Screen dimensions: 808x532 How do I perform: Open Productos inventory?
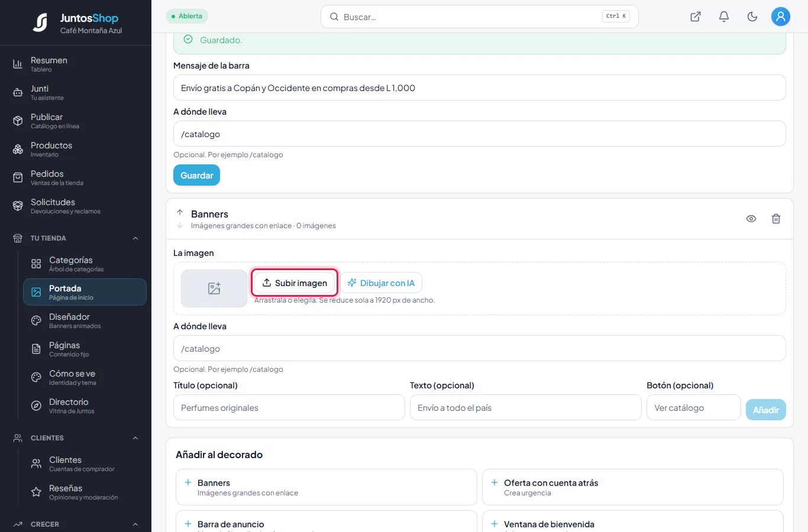tap(76, 149)
